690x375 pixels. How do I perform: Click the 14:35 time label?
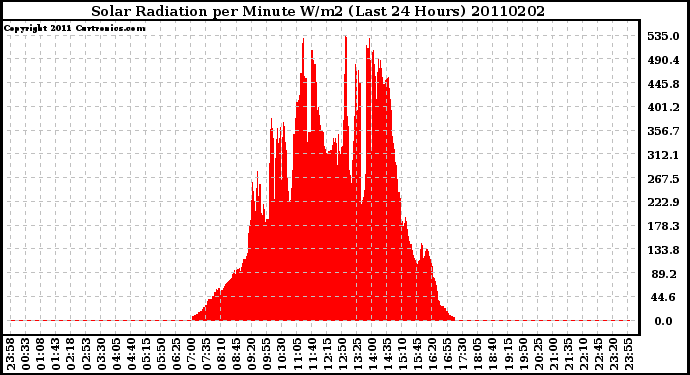click(x=387, y=355)
